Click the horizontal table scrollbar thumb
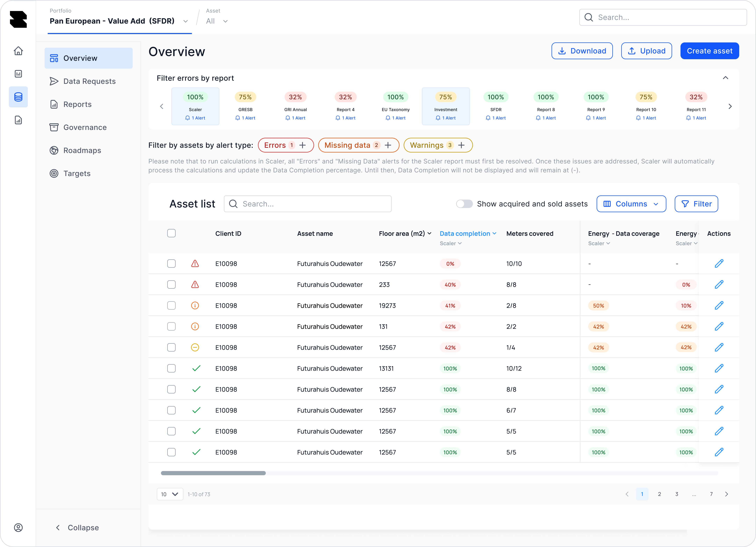Screen dimensions: 756x547 coord(213,473)
